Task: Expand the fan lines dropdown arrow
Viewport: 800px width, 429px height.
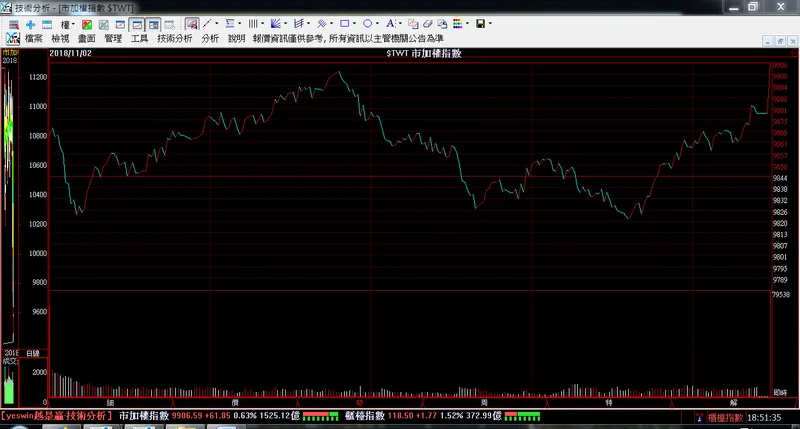Action: coord(285,23)
